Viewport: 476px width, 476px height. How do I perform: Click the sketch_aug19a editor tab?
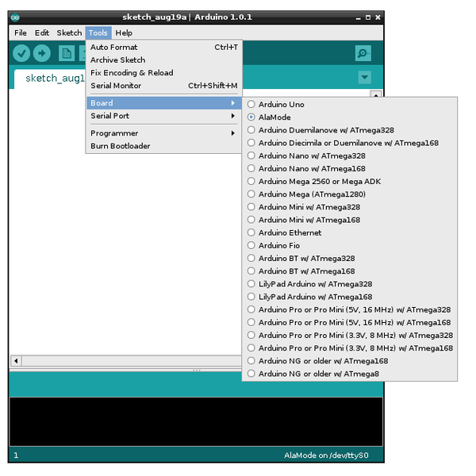tap(50, 79)
